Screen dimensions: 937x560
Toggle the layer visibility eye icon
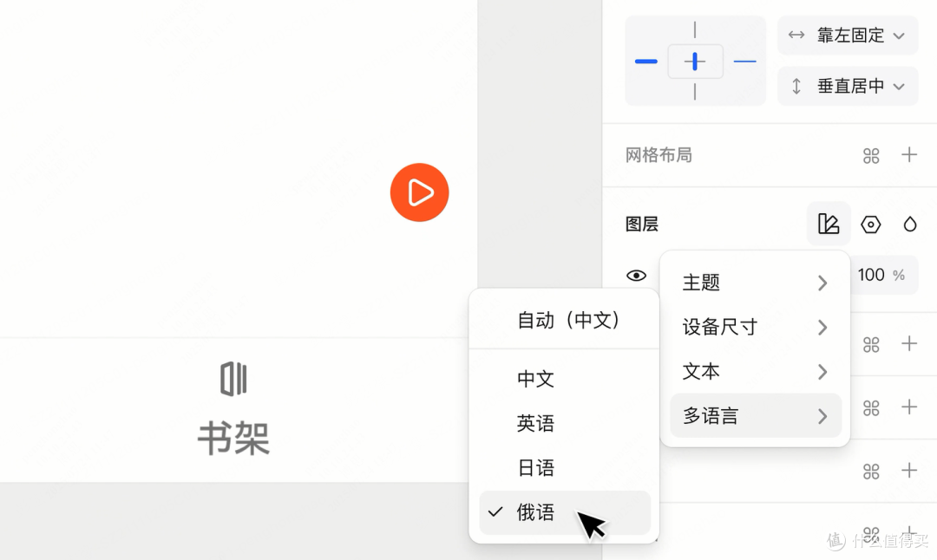637,275
